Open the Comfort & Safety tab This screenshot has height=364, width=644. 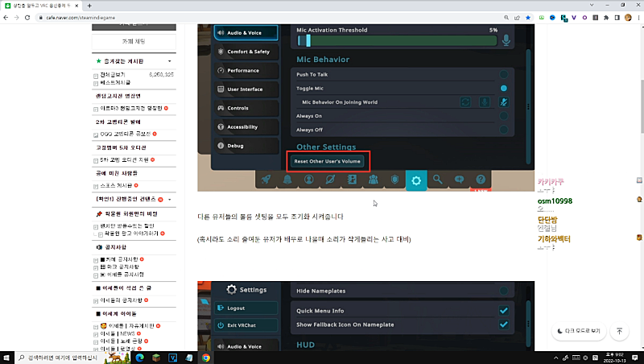[246, 52]
